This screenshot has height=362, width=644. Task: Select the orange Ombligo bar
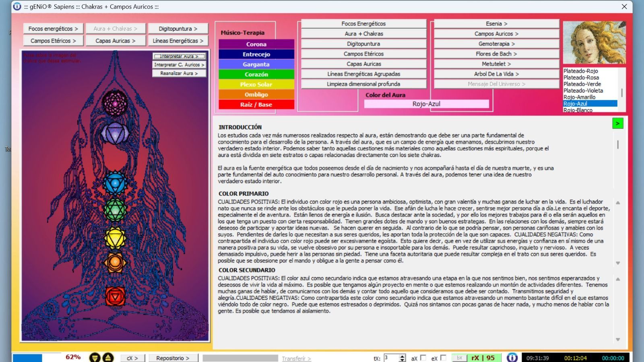tap(256, 95)
